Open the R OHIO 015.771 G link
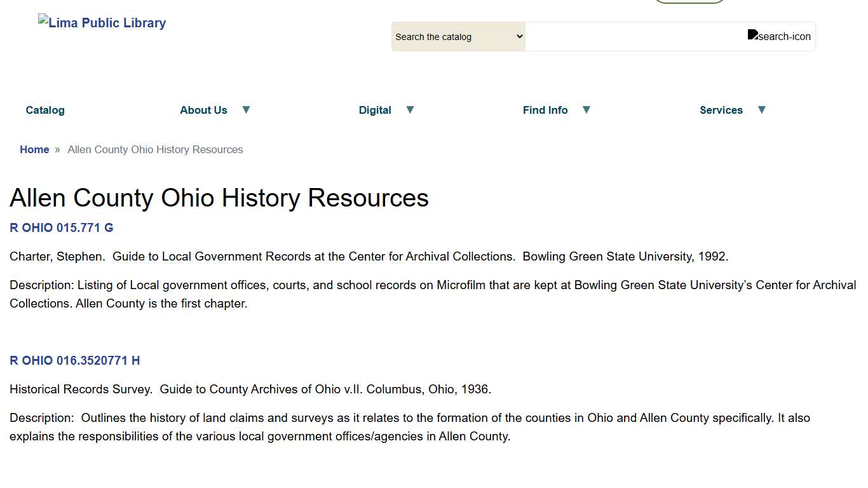Viewport: 868px width, 488px height. click(x=61, y=227)
